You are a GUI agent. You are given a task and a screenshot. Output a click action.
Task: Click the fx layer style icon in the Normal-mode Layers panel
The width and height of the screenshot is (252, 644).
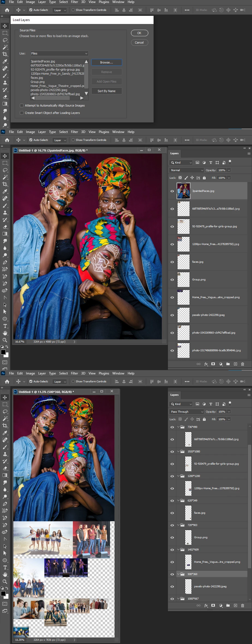pos(206,364)
